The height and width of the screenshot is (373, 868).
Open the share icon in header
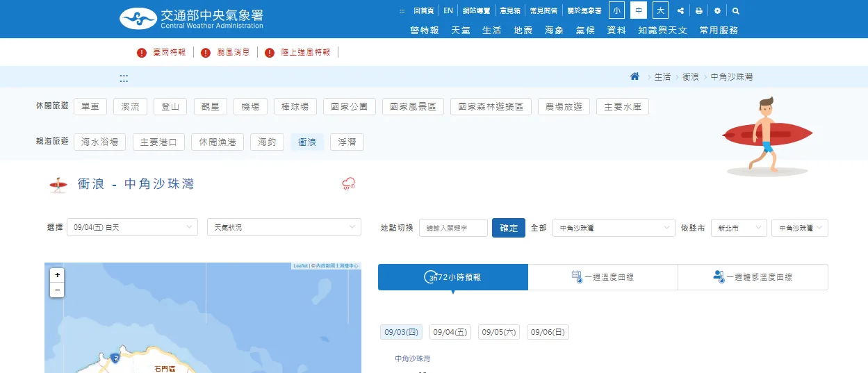(x=680, y=11)
